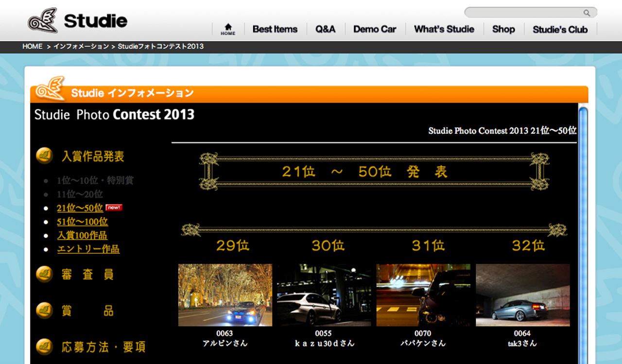Select 賞品 section heading

(87, 311)
